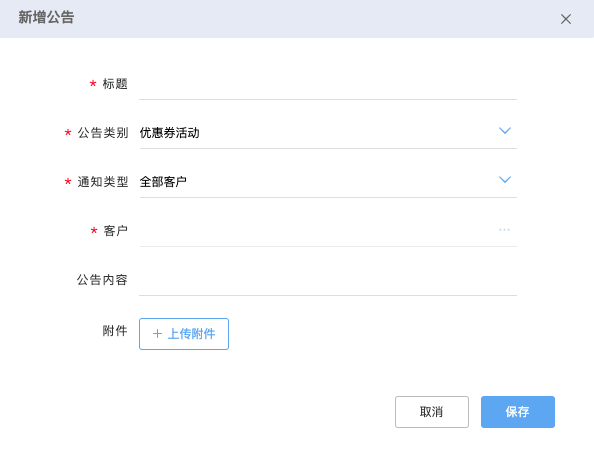Click the 新增公告 dialog title

point(46,17)
